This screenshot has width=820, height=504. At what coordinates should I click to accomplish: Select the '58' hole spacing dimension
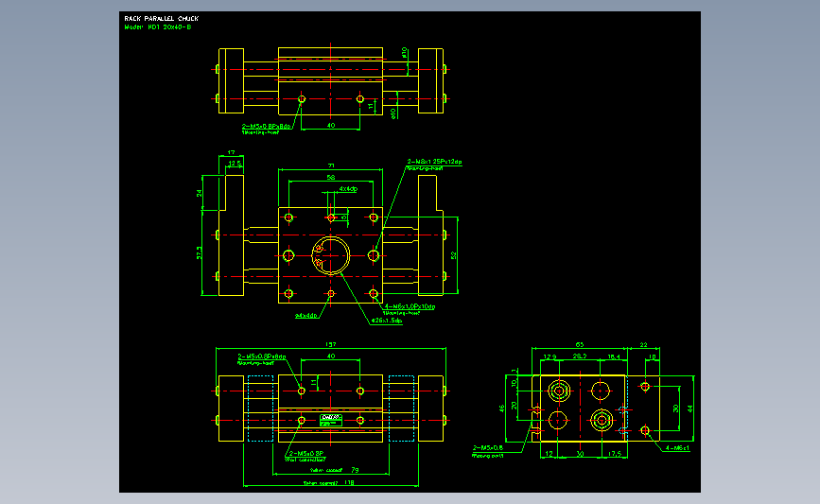(x=330, y=177)
